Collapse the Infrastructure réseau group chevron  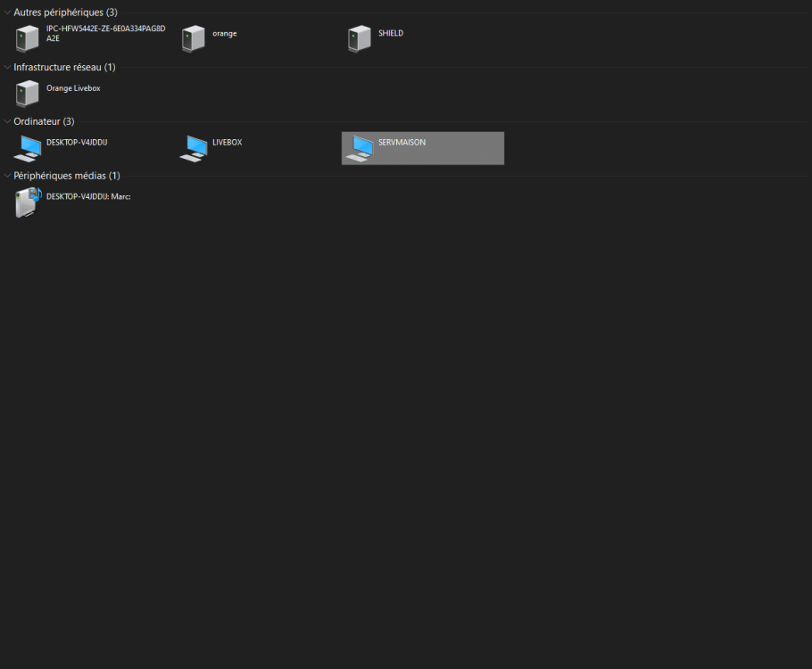(7, 67)
